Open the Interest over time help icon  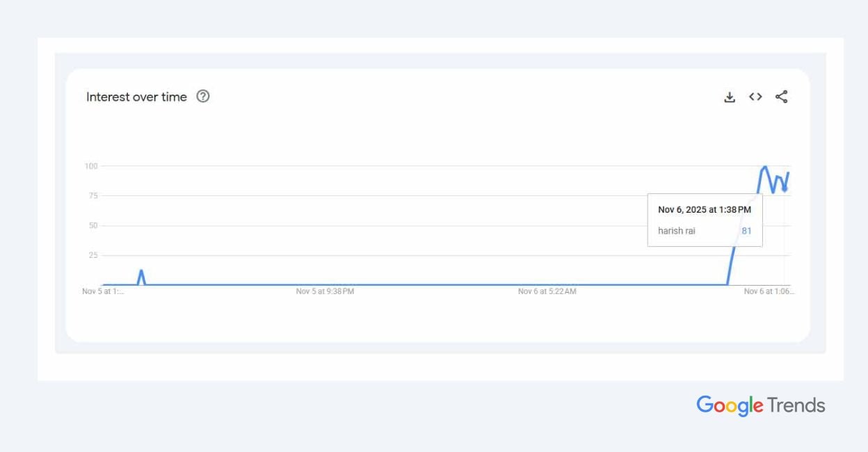(203, 97)
